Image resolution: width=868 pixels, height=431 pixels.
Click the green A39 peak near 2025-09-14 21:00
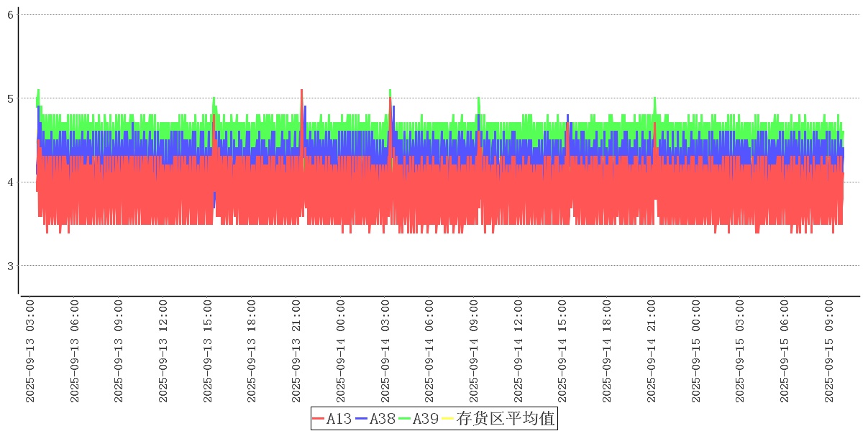tap(654, 99)
